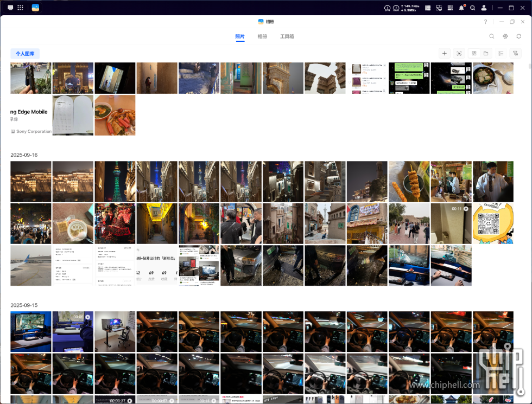Viewport: 532px width, 404px height.
Task: Open the sidebar widget panel icon
Action: (428, 8)
